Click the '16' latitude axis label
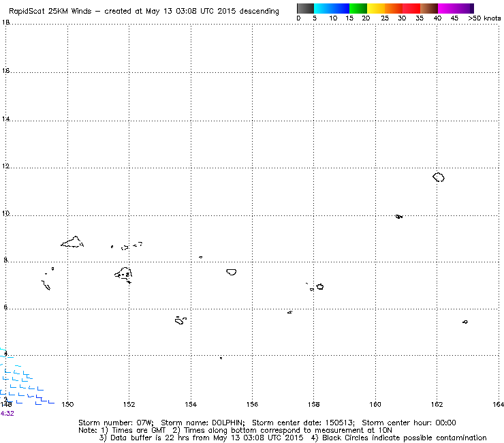Image resolution: width=504 pixels, height=443 pixels. pyautogui.click(x=5, y=70)
